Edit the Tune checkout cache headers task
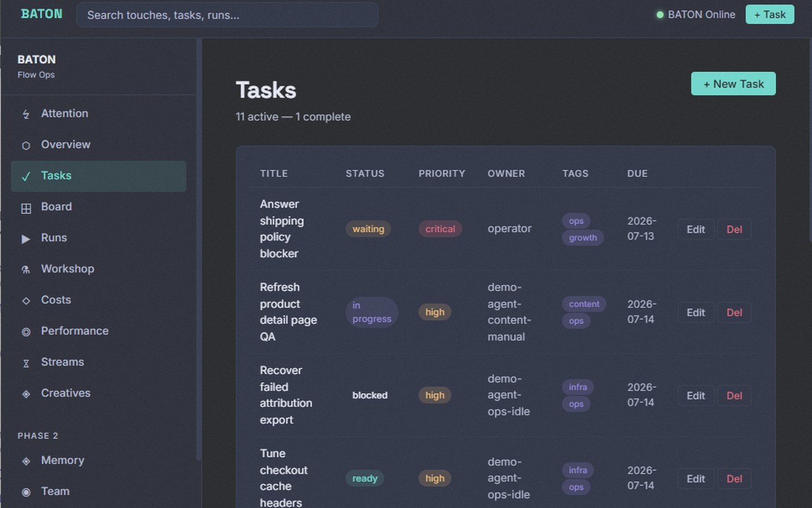The width and height of the screenshot is (812, 508). pos(696,479)
